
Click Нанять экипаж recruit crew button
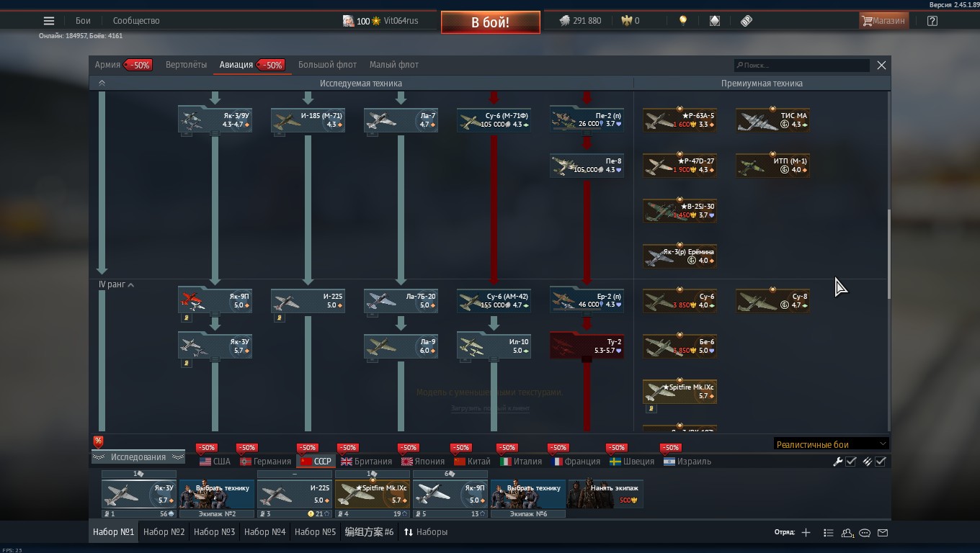605,494
